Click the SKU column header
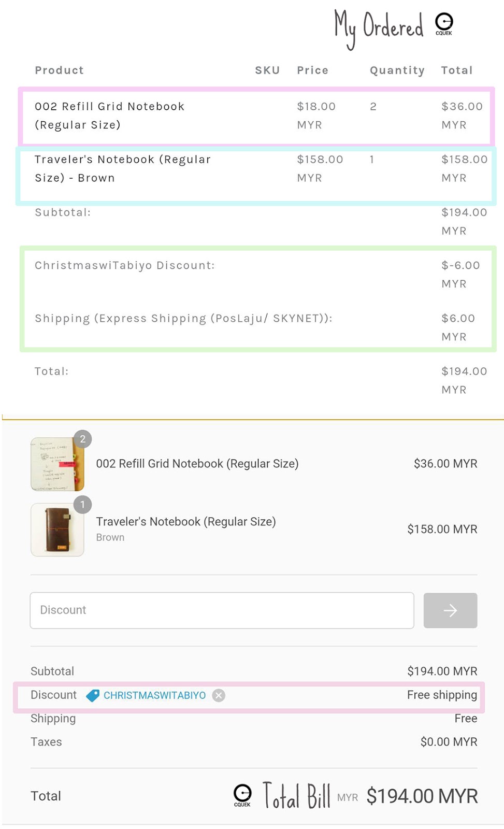Viewport: 504px width, 829px height. [267, 70]
